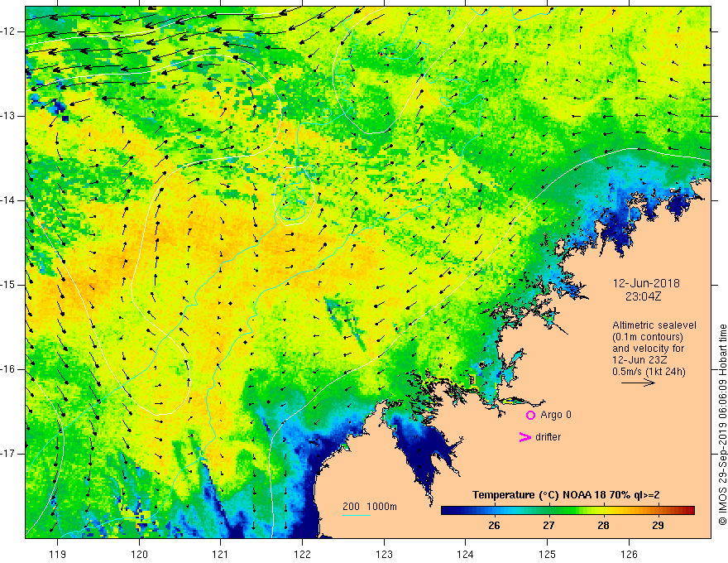The height and width of the screenshot is (563, 728).
Task: Click the 0.5m/s velocity scale arrow
Action: pyautogui.click(x=638, y=383)
